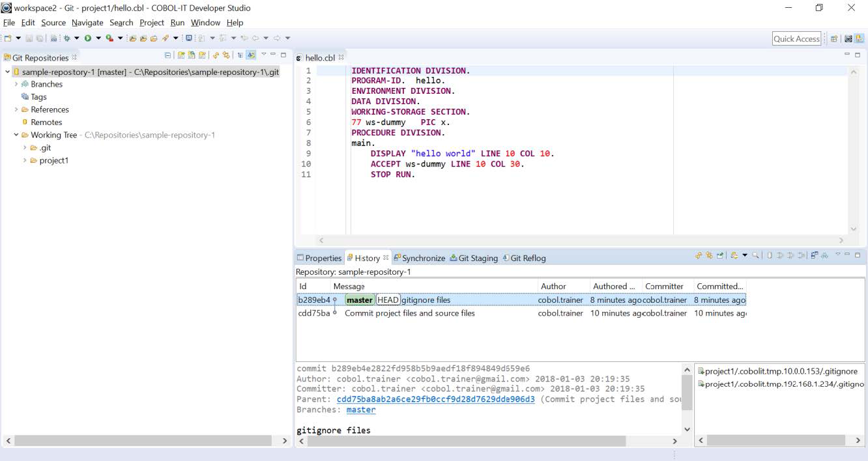Collapse the Working Tree node
Screen dimensions: 868x461
[16, 135]
